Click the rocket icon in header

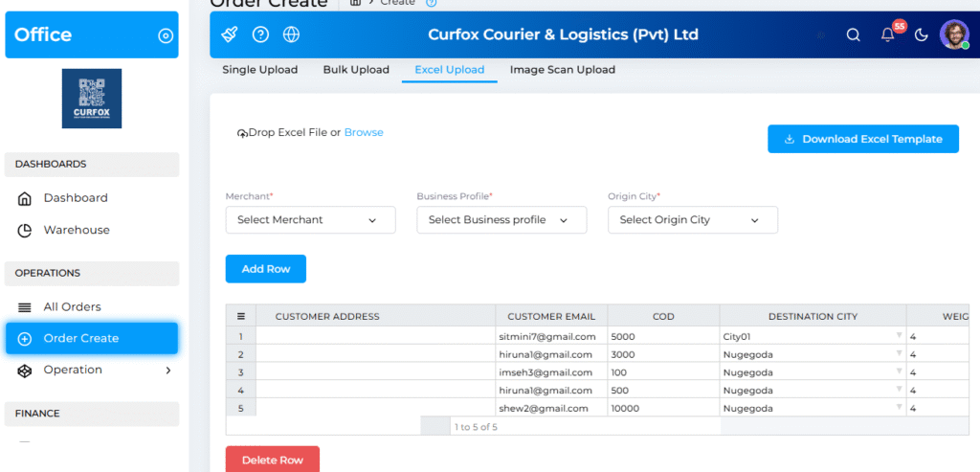(x=229, y=34)
